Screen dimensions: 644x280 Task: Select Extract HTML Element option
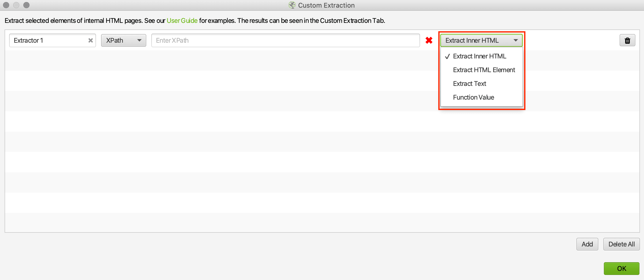pyautogui.click(x=484, y=70)
